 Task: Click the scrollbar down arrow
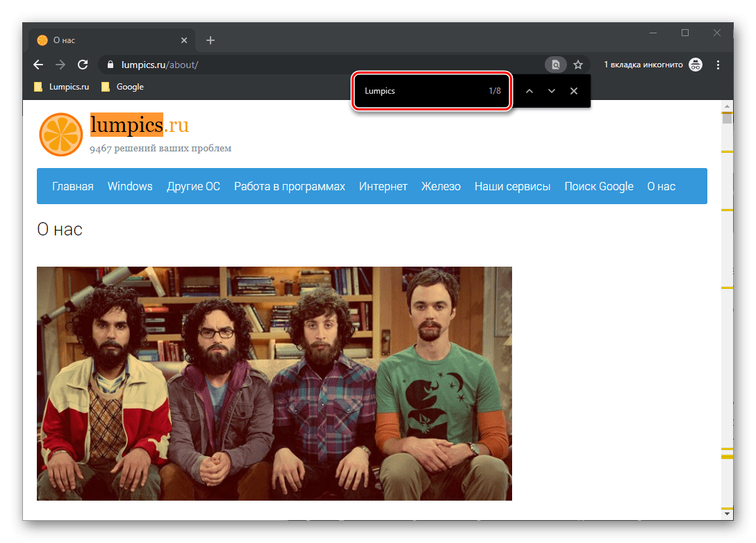click(x=727, y=514)
